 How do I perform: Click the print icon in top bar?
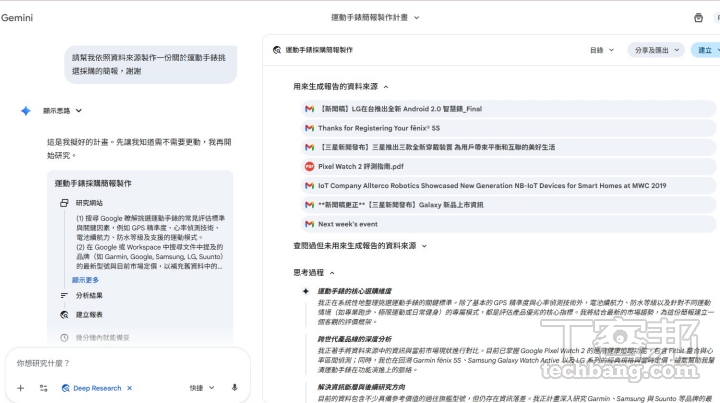[x=698, y=18]
